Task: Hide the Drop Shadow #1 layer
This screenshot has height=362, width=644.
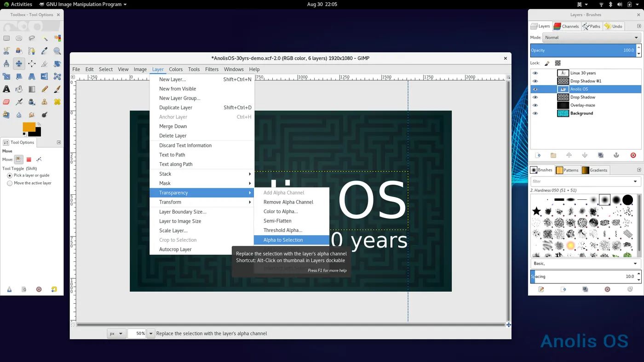Action: [x=535, y=81]
